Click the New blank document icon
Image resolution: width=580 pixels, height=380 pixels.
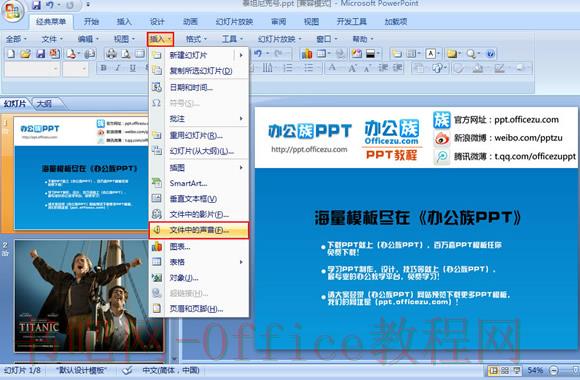coord(11,54)
